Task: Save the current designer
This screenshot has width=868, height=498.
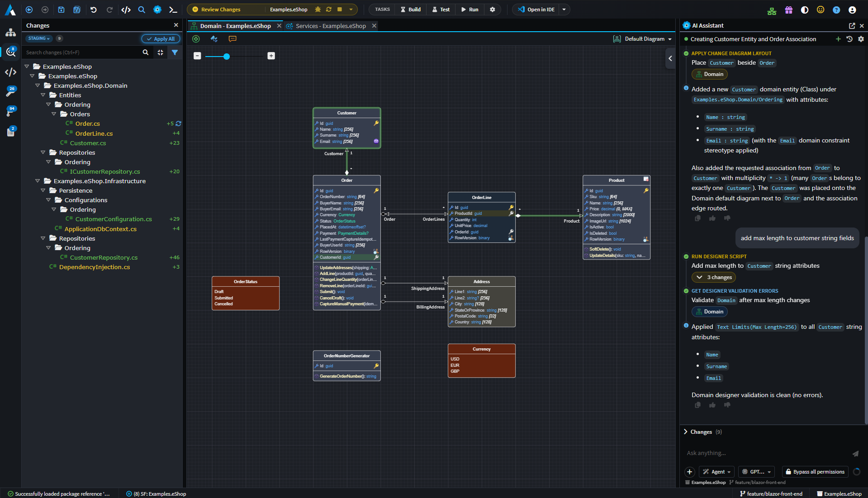Action: [x=61, y=9]
